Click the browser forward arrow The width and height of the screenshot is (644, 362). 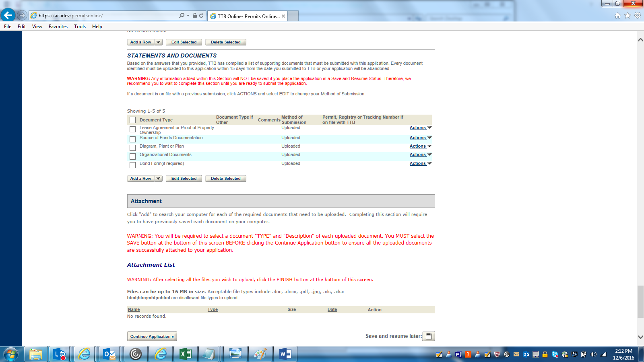point(22,16)
